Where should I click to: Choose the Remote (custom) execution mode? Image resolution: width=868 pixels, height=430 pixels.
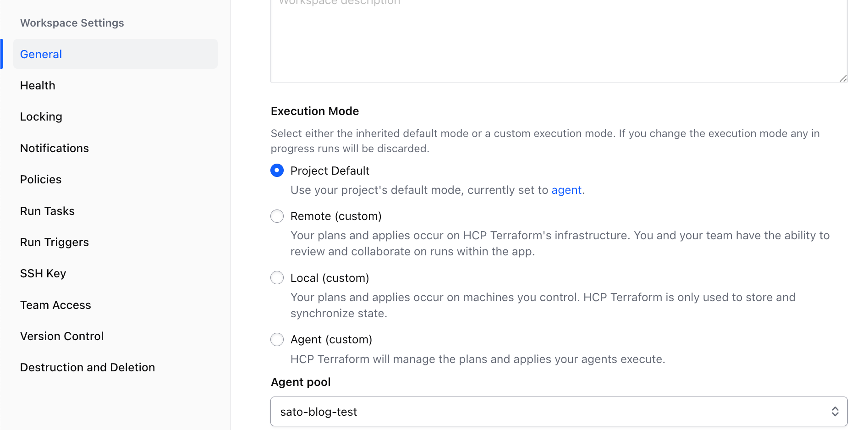[277, 216]
